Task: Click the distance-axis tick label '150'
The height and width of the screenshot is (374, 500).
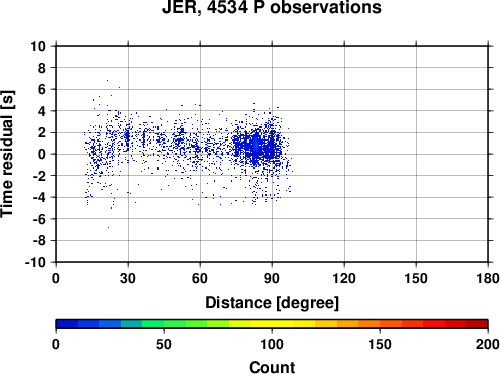Action: coord(416,278)
